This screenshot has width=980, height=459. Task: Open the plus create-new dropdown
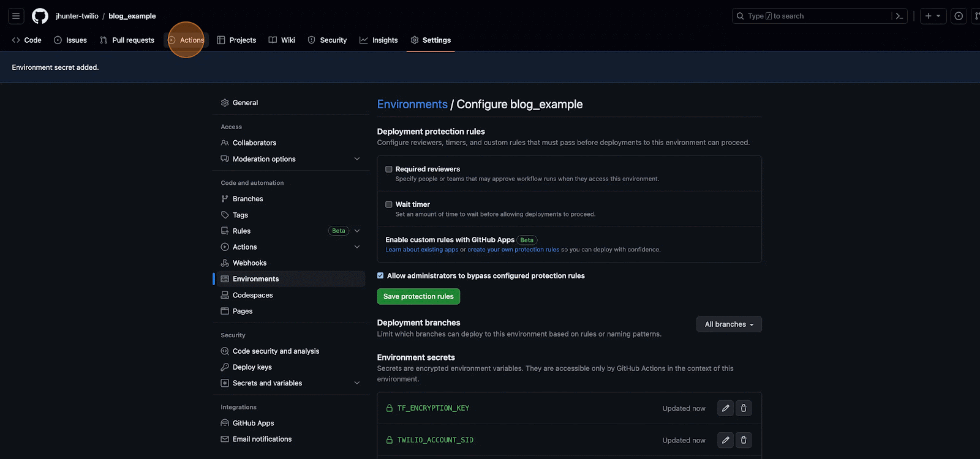tap(933, 16)
